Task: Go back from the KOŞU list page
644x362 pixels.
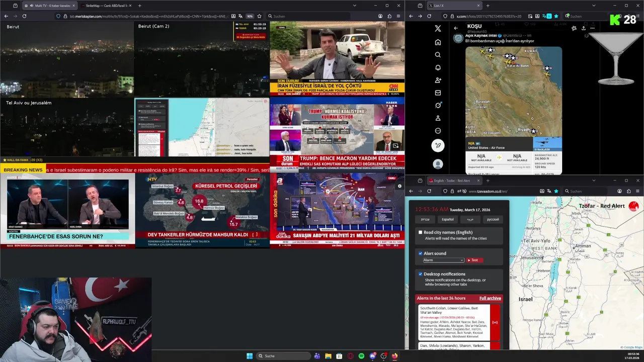Action: pyautogui.click(x=456, y=28)
